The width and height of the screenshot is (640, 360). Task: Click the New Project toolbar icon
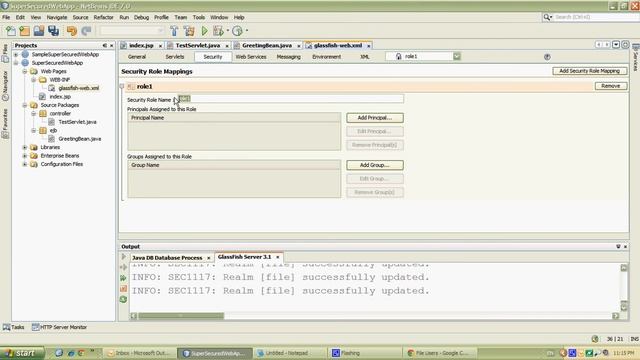coord(24,31)
